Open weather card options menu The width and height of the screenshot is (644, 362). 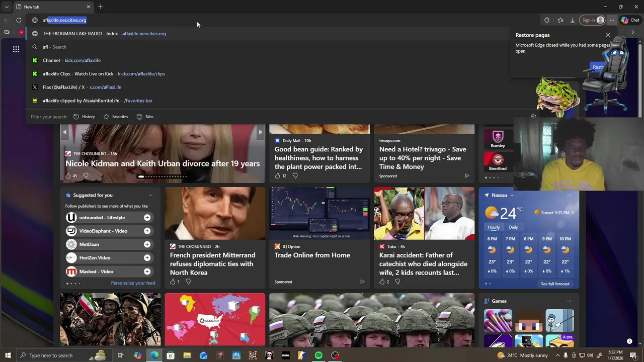point(569,195)
